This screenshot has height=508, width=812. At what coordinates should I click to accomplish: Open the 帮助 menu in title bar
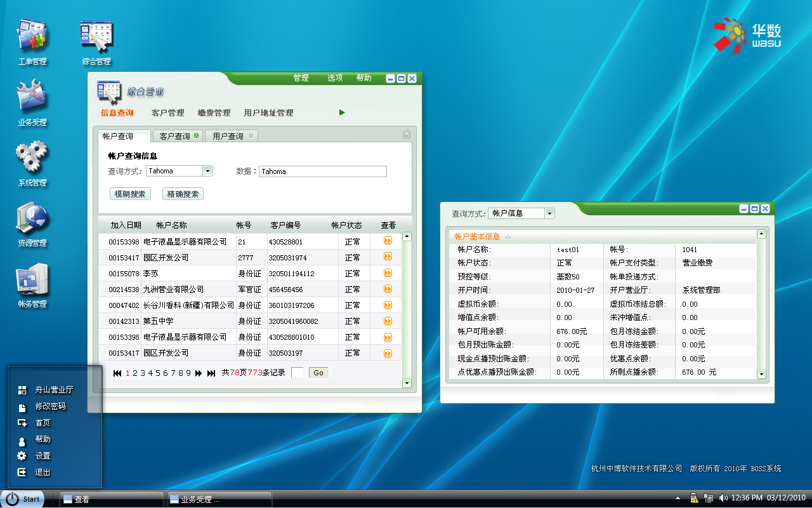[x=364, y=78]
